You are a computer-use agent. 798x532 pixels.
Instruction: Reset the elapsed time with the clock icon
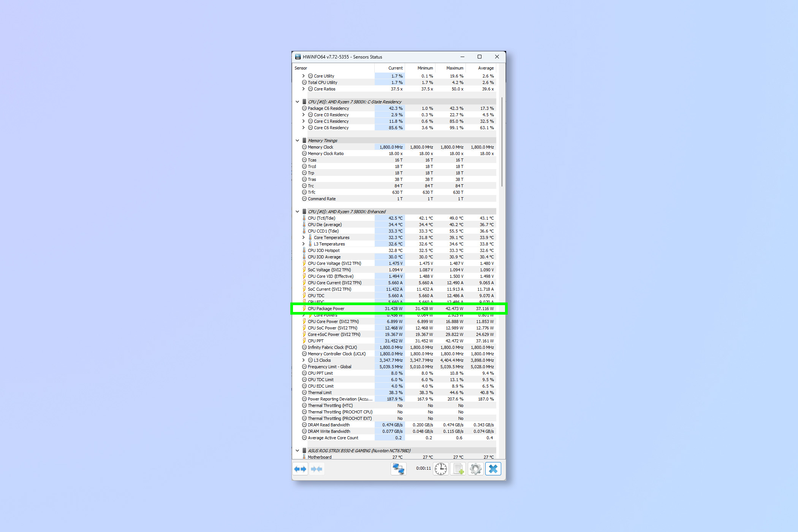click(x=441, y=469)
